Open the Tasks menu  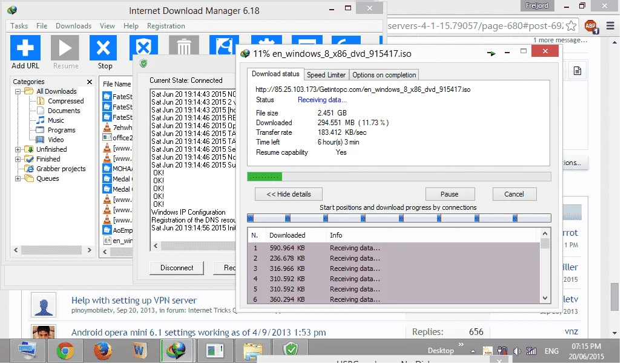coord(19,26)
